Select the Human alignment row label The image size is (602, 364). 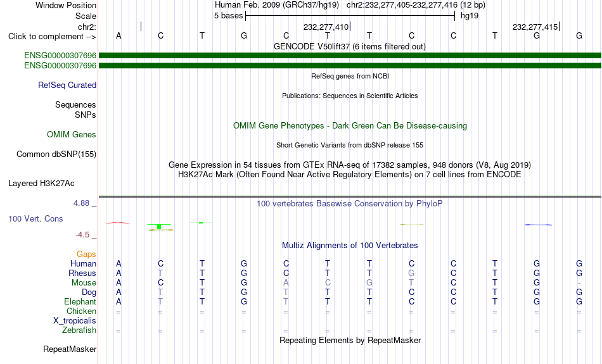[x=83, y=264]
